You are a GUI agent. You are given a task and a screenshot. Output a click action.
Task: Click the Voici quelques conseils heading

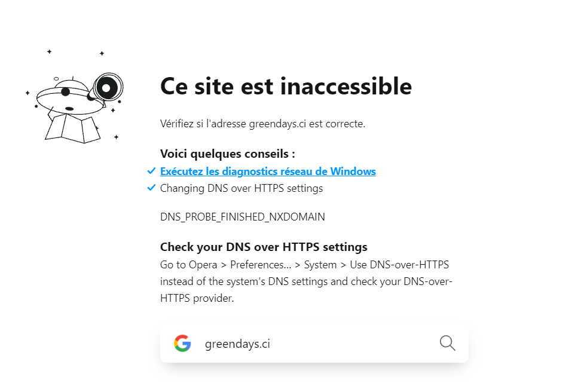point(228,154)
